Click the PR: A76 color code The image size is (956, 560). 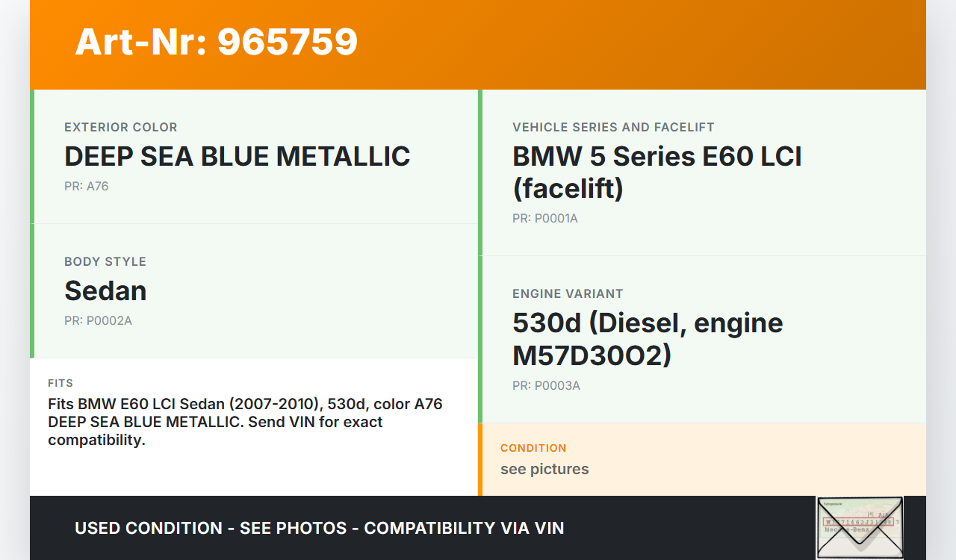pyautogui.click(x=87, y=186)
